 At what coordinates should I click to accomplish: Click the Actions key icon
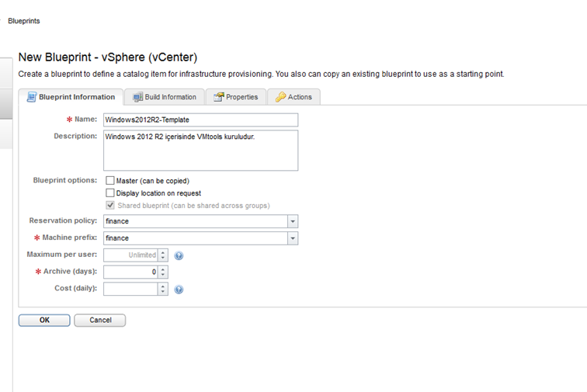point(280,97)
